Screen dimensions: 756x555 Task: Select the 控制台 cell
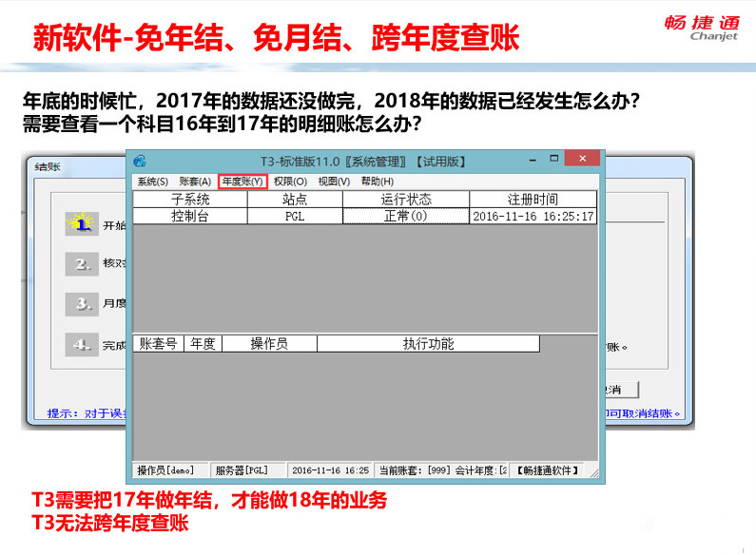click(x=190, y=216)
